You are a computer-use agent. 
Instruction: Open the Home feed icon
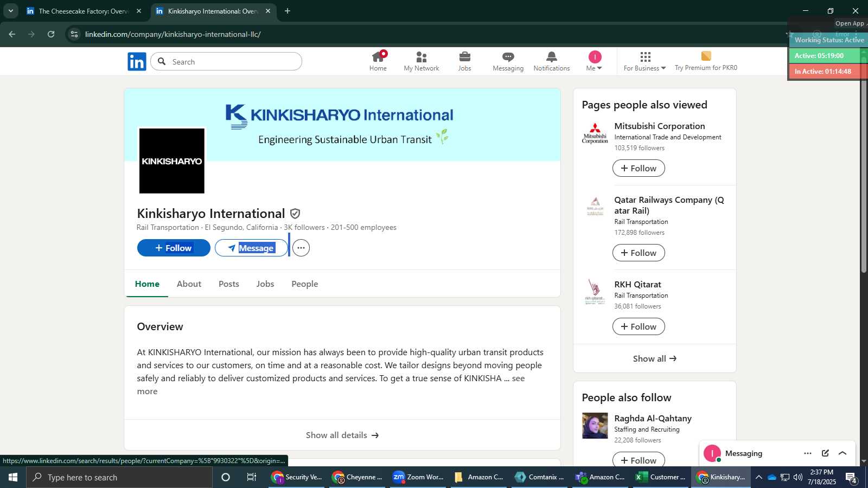tap(378, 61)
